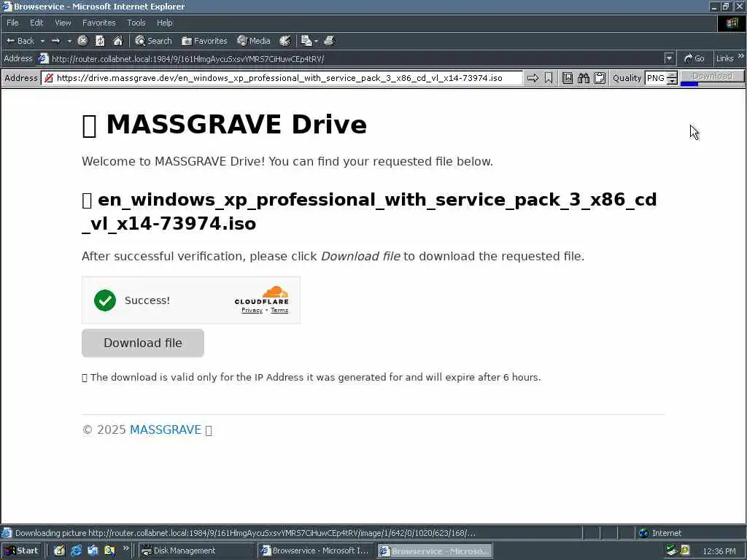The image size is (747, 560).
Task: Click the Browservice bookmark icon
Action: 549,77
